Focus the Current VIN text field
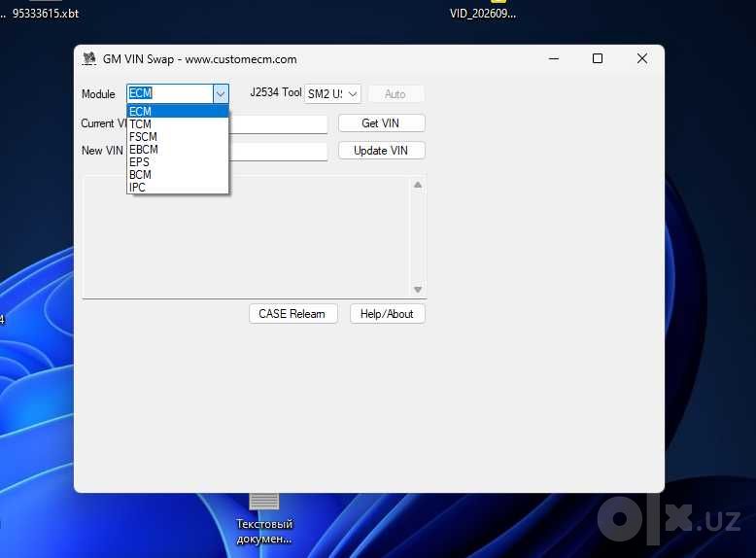 point(278,124)
